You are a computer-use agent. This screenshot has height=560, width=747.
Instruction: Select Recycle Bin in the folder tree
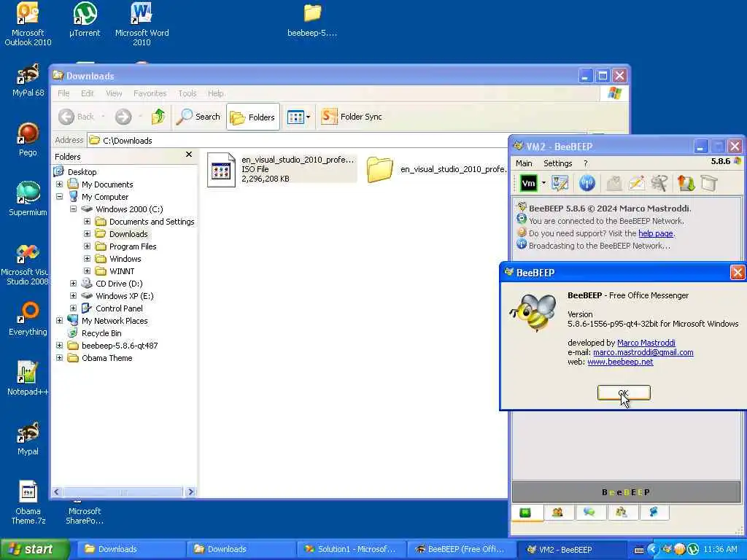(101, 332)
